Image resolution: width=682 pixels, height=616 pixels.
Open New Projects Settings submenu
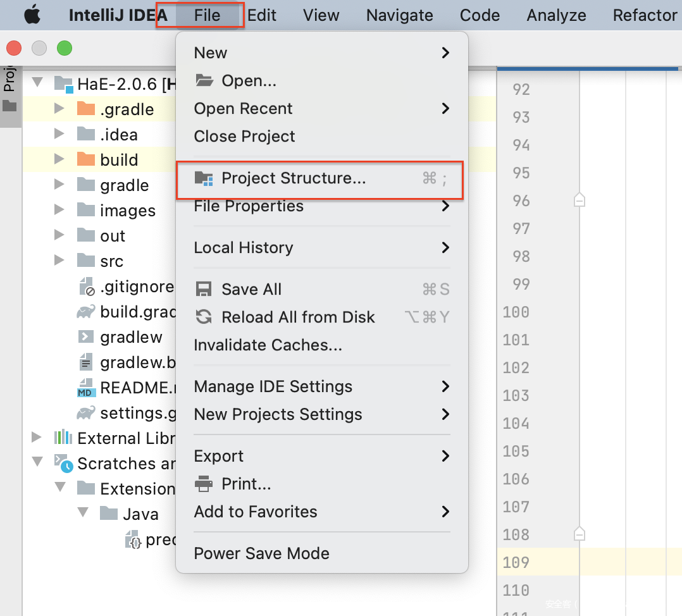(x=322, y=414)
